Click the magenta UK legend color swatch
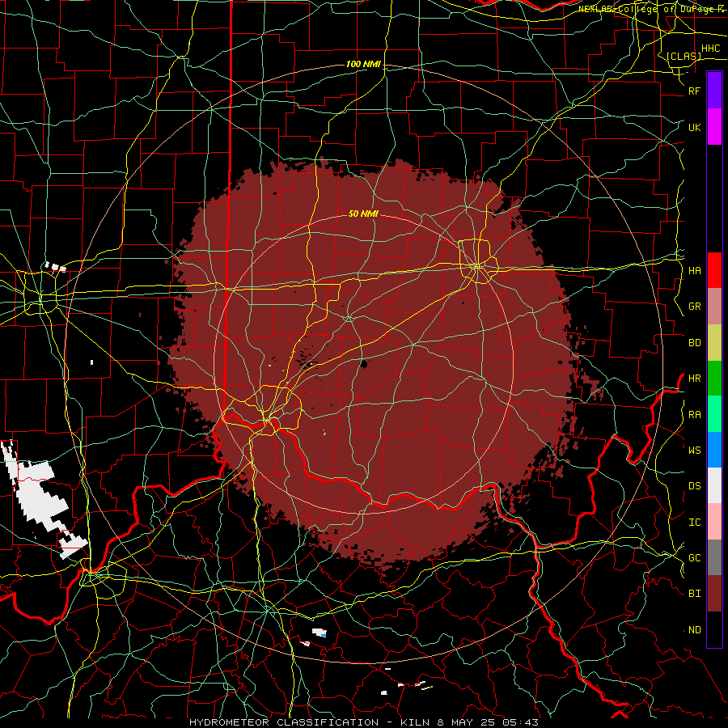 point(714,127)
